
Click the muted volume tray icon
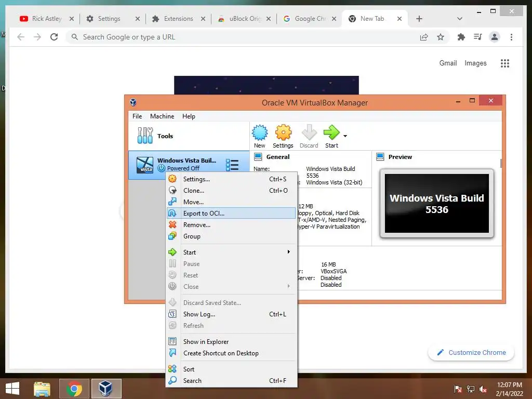[x=483, y=389]
